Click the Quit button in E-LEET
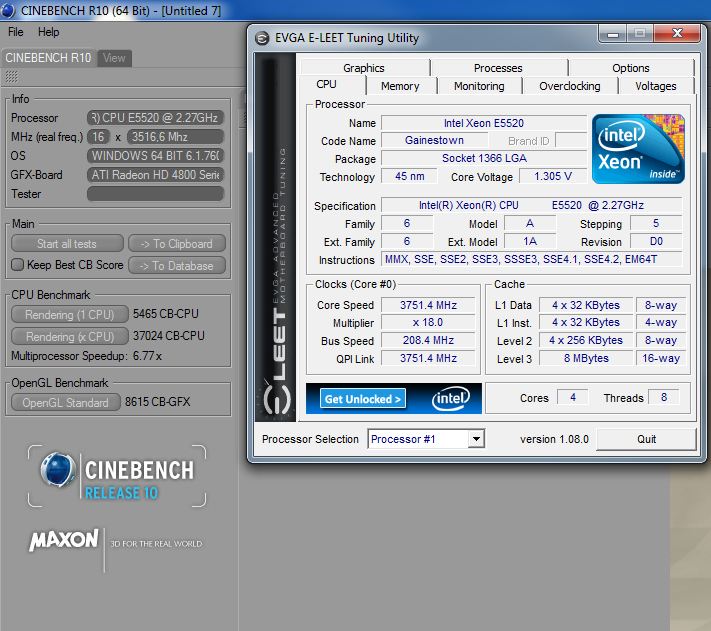The image size is (711, 631). tap(646, 439)
